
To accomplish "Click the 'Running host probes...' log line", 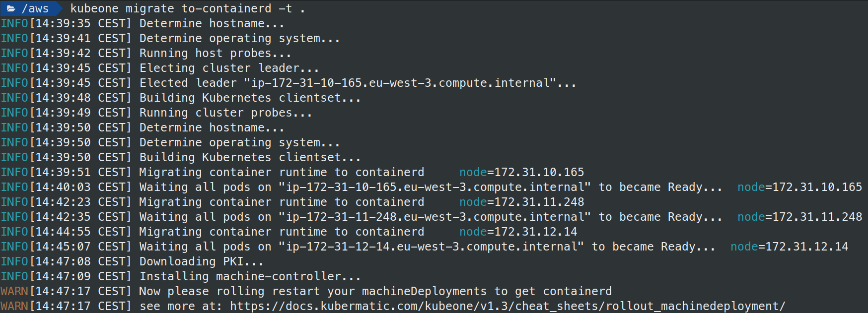I will point(215,53).
